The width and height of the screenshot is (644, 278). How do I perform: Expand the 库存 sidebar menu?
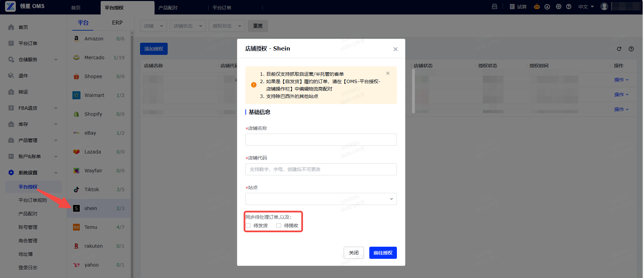[33, 124]
